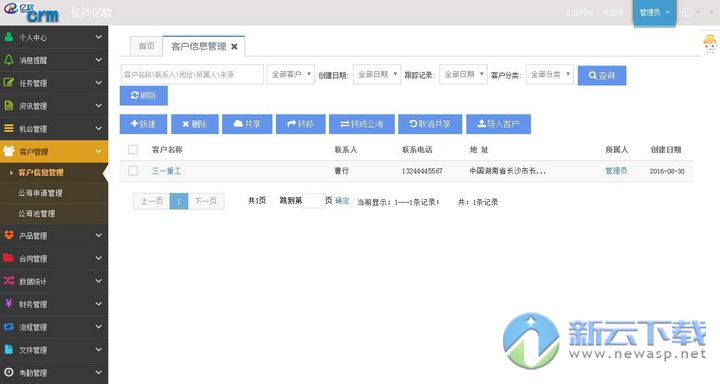Click the address cell 中国湖南省长沙市长...
This screenshot has width=720, height=384.
pyautogui.click(x=507, y=171)
